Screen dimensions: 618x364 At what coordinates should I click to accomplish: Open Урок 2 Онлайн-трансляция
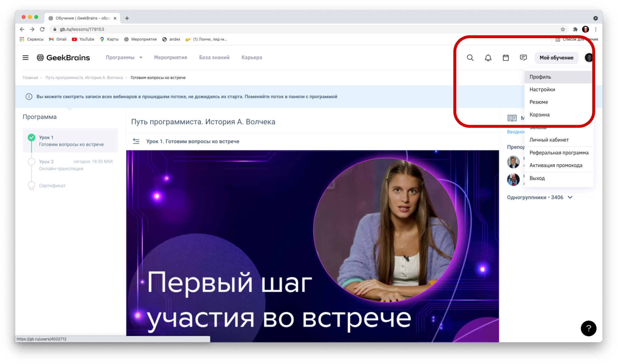(70, 165)
